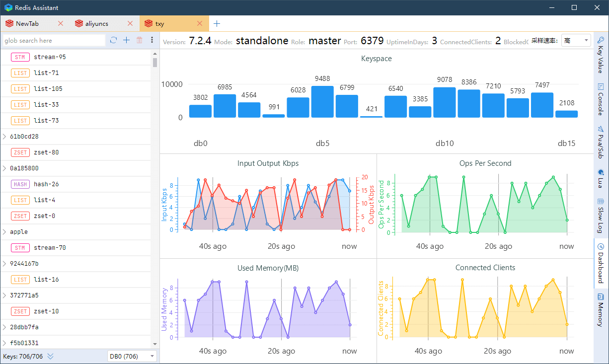Open a new connection tab with plus icon
The width and height of the screenshot is (609, 364).
click(217, 23)
